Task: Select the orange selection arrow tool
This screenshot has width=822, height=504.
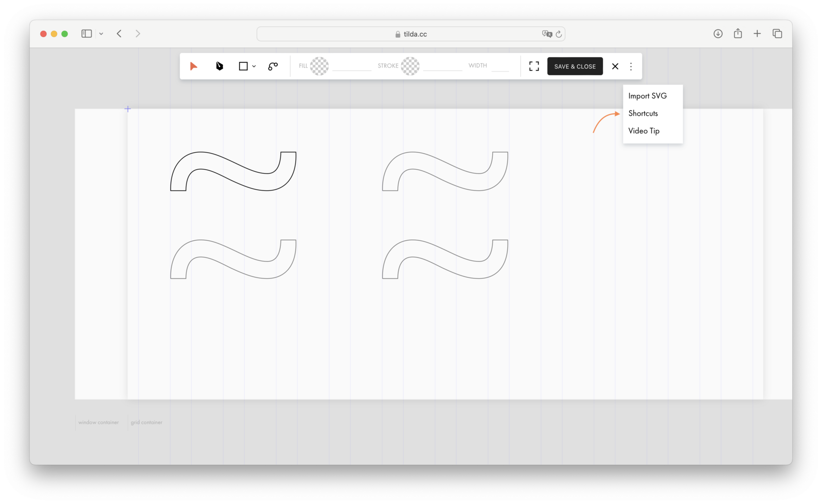Action: (194, 66)
